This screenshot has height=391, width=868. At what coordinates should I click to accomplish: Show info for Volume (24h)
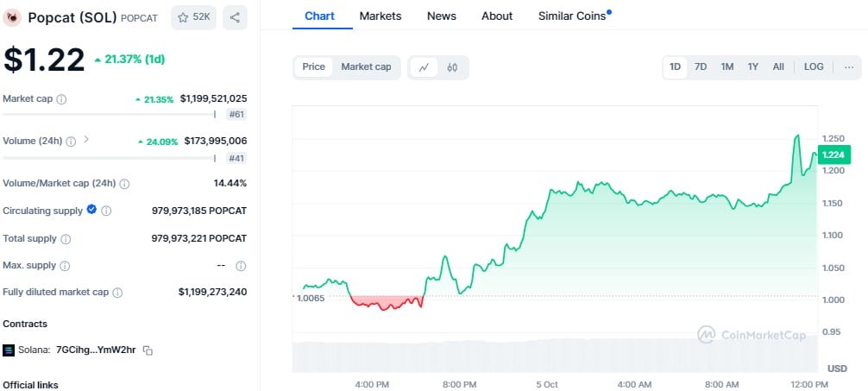pyautogui.click(x=71, y=142)
